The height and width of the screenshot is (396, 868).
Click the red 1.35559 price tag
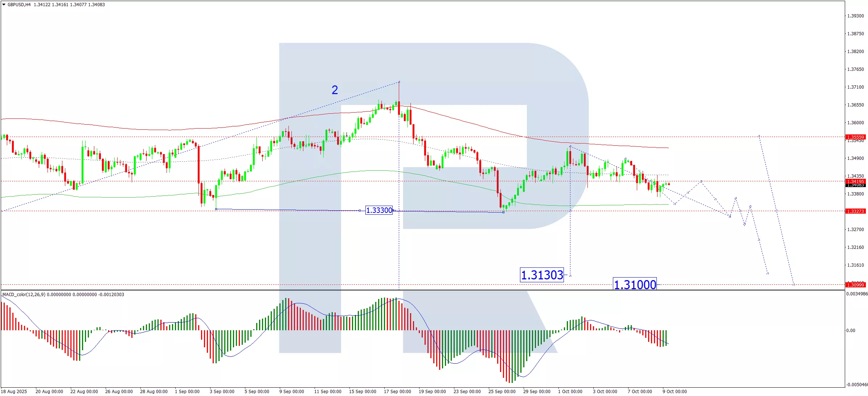point(855,137)
